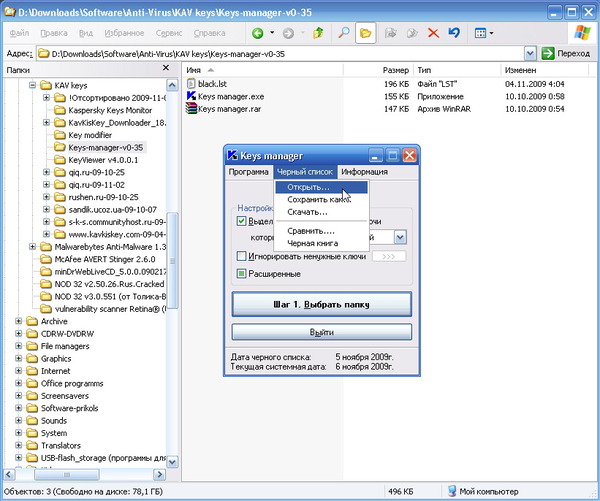Image resolution: width=600 pixels, height=501 pixels.
Task: Undo with the blue arrow icon
Action: pos(454,33)
